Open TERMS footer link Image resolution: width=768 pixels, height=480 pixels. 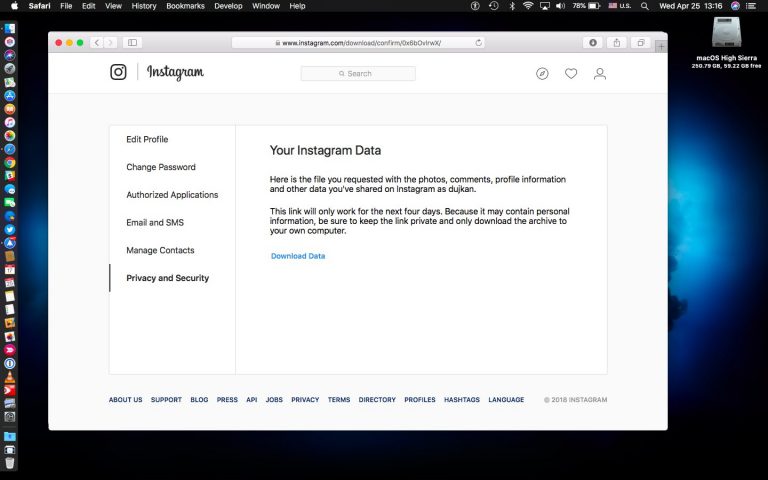click(x=339, y=400)
